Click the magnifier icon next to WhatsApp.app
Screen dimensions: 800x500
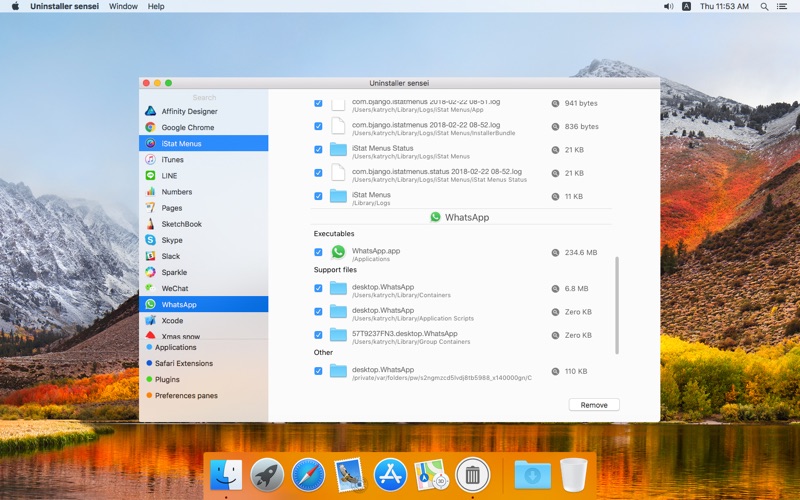point(555,252)
